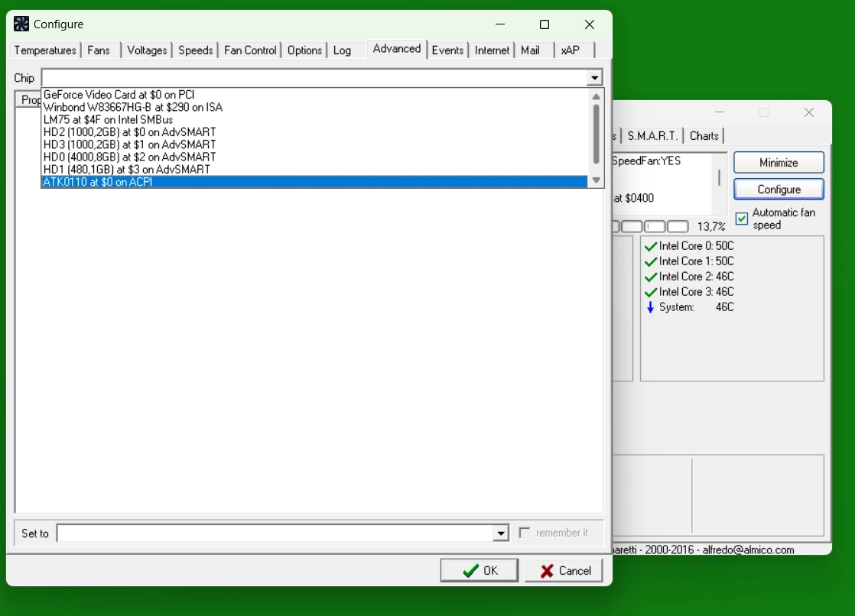Select ATK0110 at $0 on ACPI
The height and width of the screenshot is (616, 855).
(x=314, y=182)
